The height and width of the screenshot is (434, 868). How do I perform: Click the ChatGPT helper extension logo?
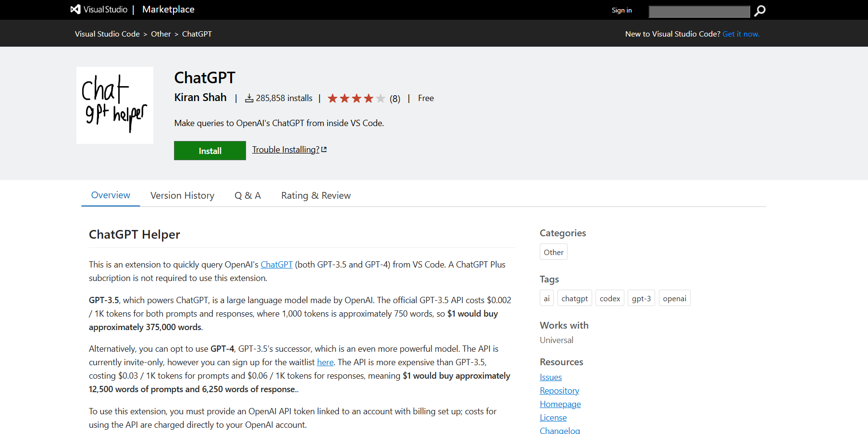coord(115,105)
